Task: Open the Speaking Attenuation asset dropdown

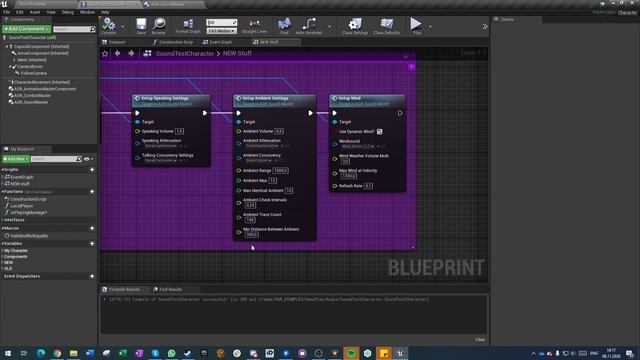Action: (x=161, y=146)
